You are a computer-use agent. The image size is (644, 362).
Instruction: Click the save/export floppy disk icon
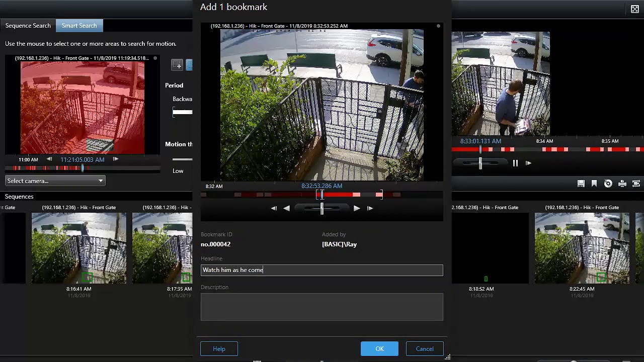coord(581,184)
